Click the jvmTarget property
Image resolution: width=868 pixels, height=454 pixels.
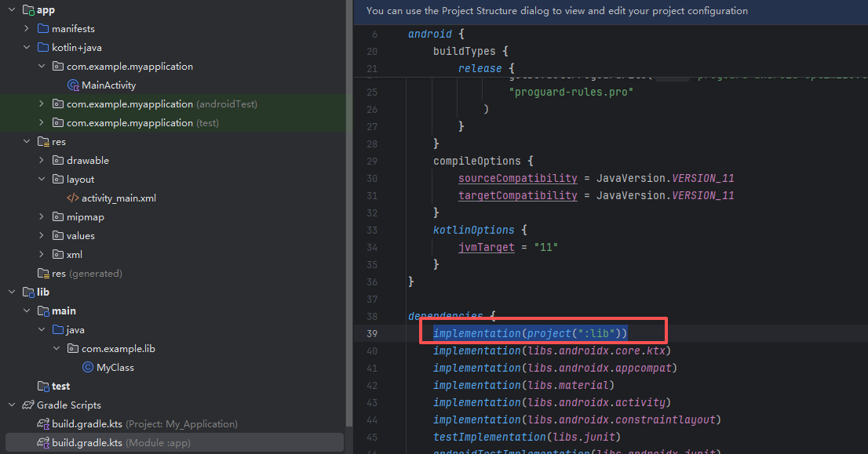coord(486,247)
